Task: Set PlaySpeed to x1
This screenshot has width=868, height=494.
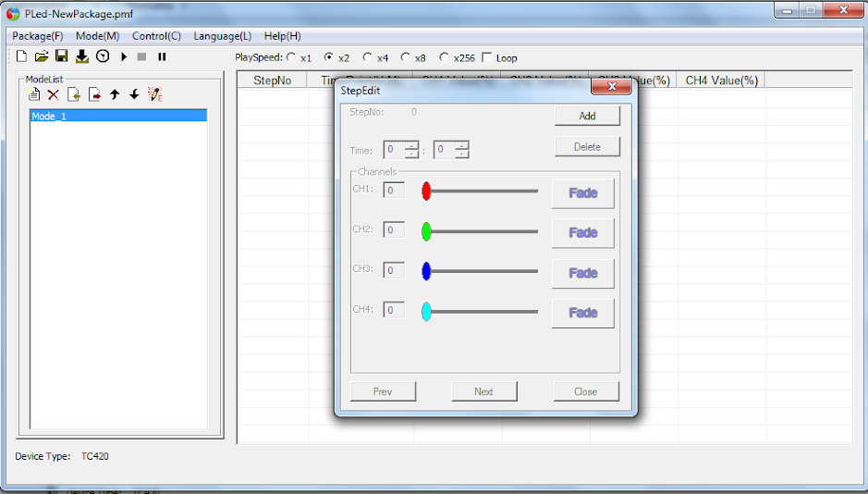Action: click(x=291, y=57)
